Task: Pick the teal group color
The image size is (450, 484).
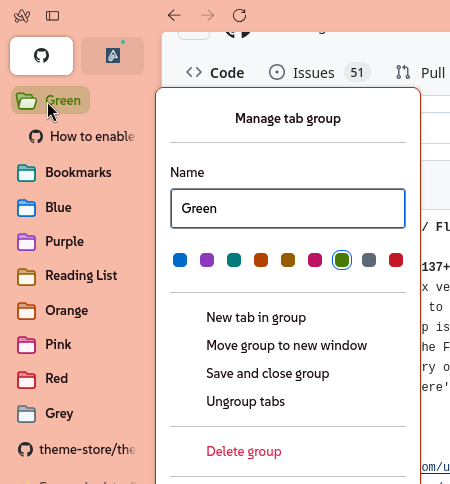Action: pyautogui.click(x=234, y=260)
